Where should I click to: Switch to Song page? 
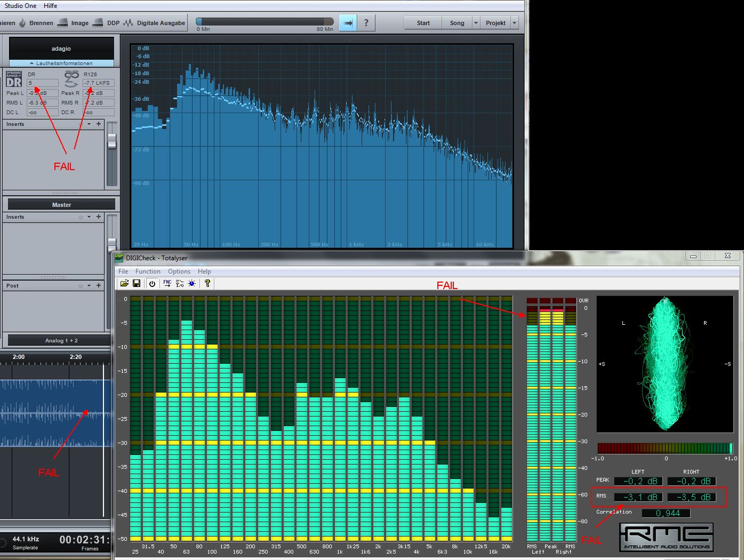[x=457, y=23]
